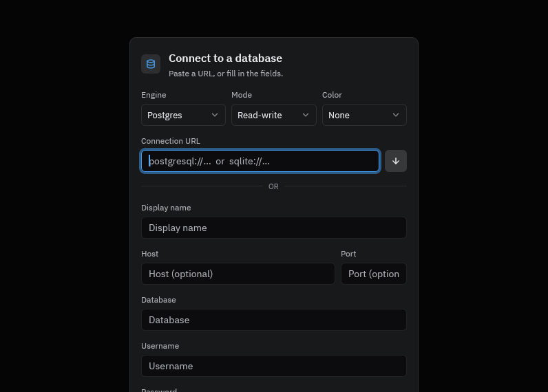Open the Engine dropdown showing Postgres

[183, 115]
